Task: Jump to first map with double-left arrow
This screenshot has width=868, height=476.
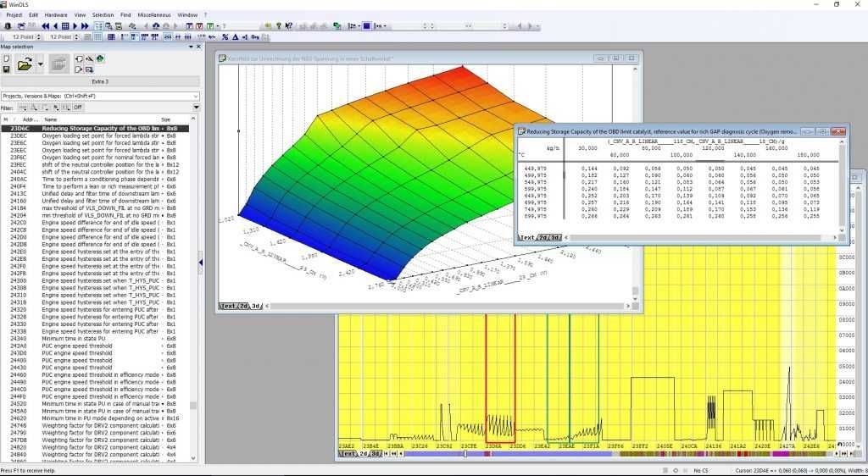Action: click(x=46, y=26)
